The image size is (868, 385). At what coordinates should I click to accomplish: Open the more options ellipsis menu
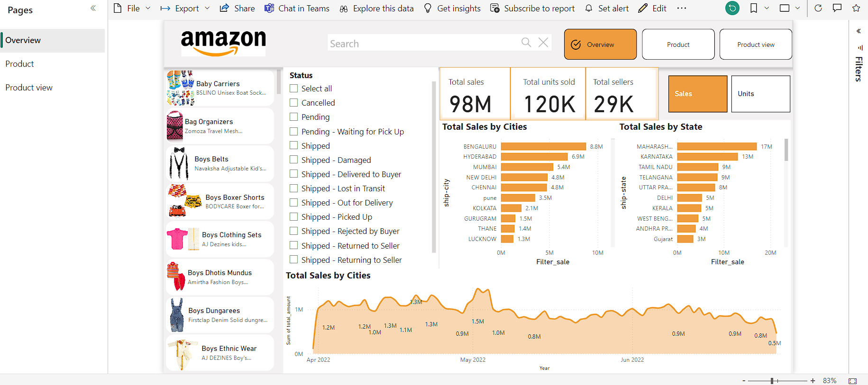(x=682, y=8)
